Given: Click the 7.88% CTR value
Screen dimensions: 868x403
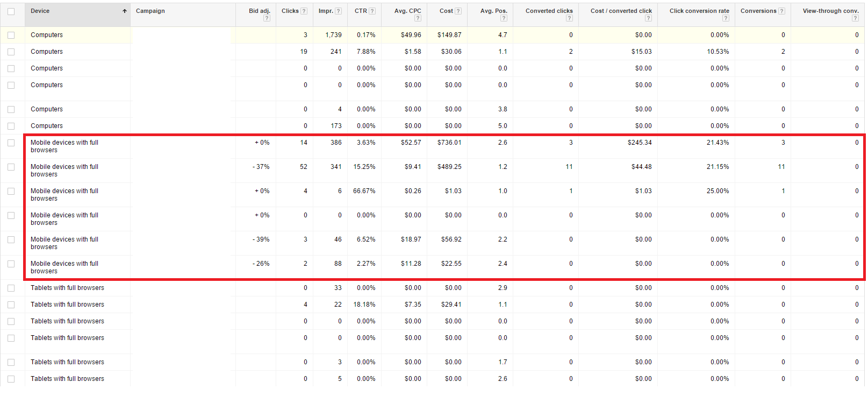Looking at the screenshot, I should point(366,52).
